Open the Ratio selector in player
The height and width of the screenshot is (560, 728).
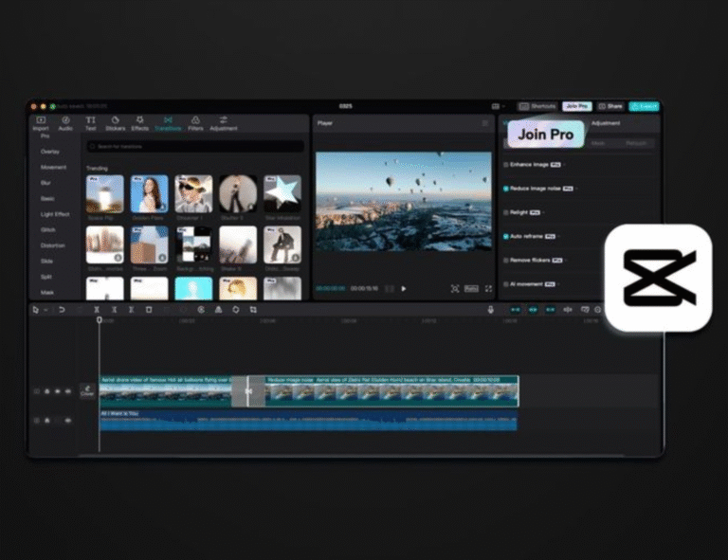coord(471,289)
